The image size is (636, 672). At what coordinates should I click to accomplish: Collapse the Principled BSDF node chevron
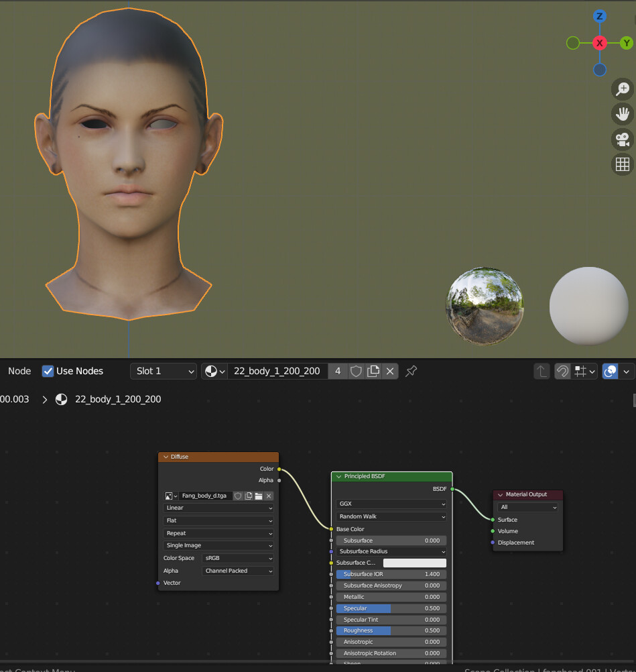tap(338, 477)
